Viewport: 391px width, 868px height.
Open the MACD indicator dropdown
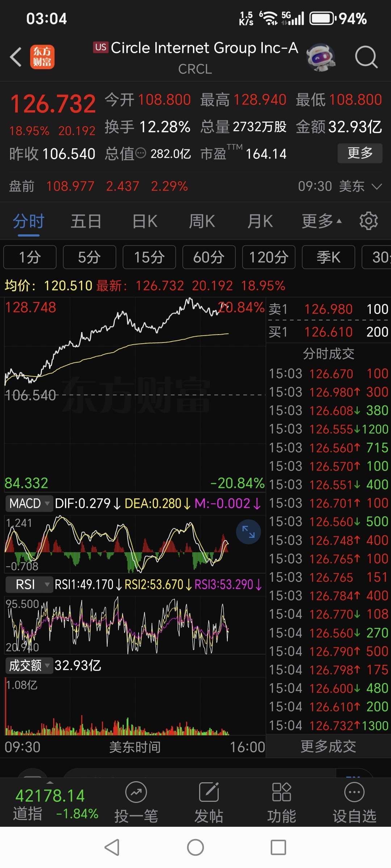click(29, 503)
